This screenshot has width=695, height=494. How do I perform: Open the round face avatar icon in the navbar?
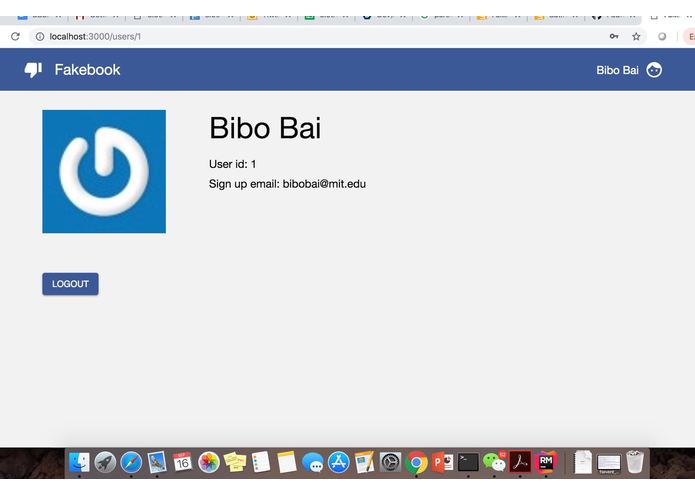[x=654, y=70]
